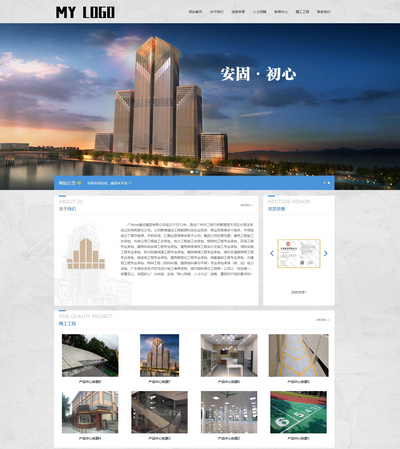The image size is (400, 449).
Task: Click the 资质荣誉1 certificate caption
Action: click(x=299, y=292)
